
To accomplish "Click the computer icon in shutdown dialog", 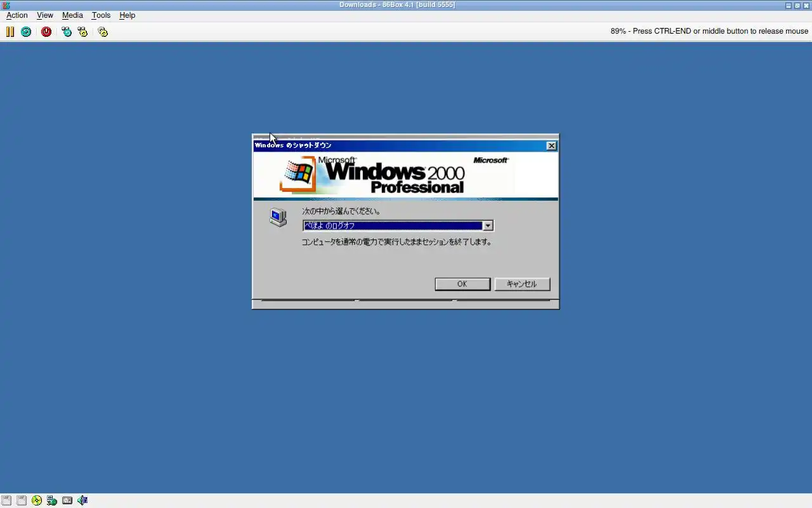I will click(278, 217).
